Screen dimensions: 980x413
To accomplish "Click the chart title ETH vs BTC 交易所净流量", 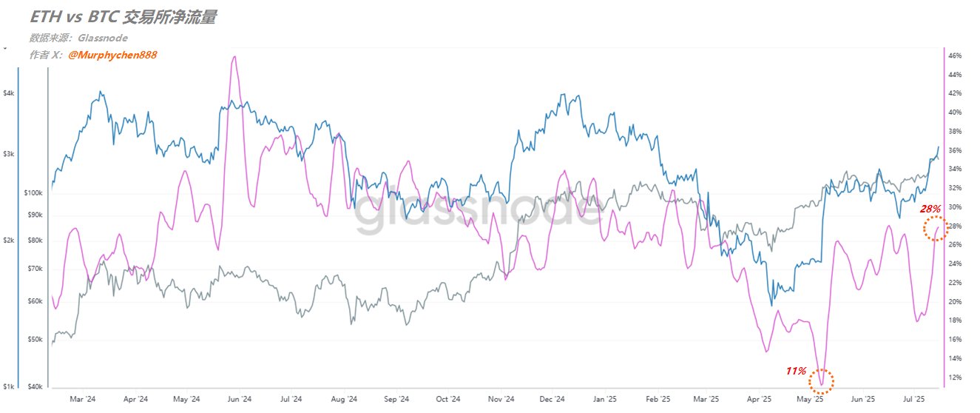I will [x=123, y=18].
